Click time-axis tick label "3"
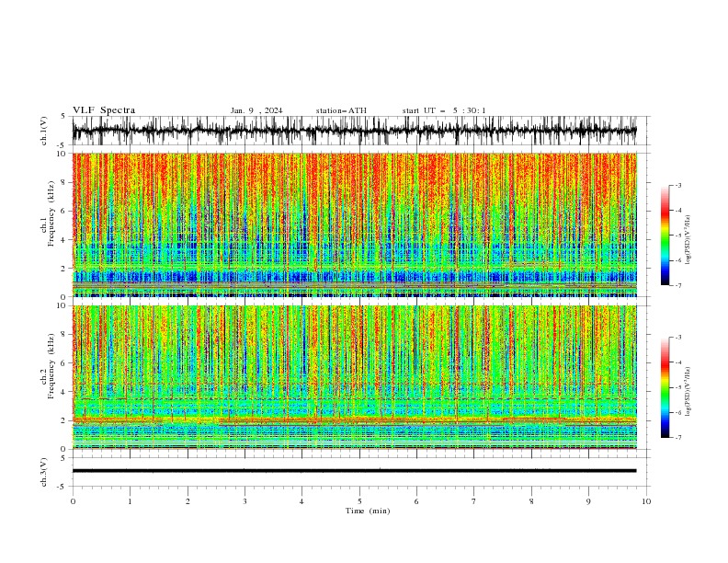 (245, 501)
